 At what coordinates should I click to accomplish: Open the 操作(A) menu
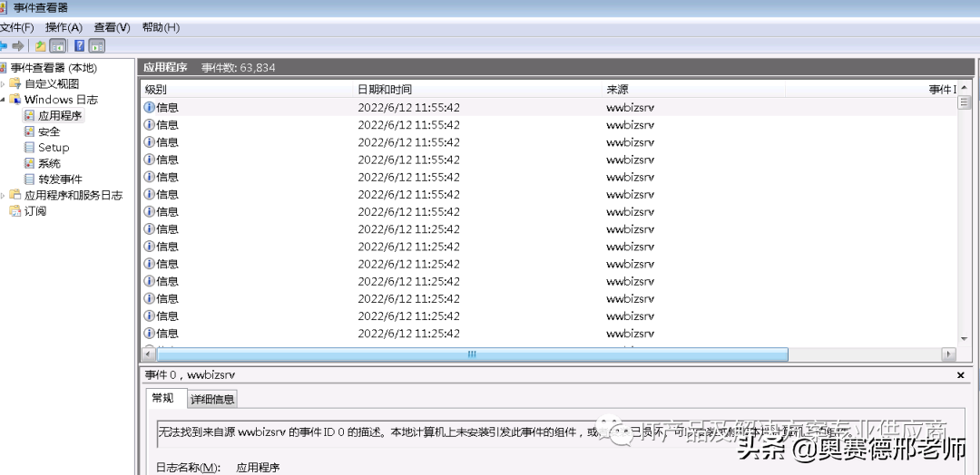pyautogui.click(x=64, y=27)
